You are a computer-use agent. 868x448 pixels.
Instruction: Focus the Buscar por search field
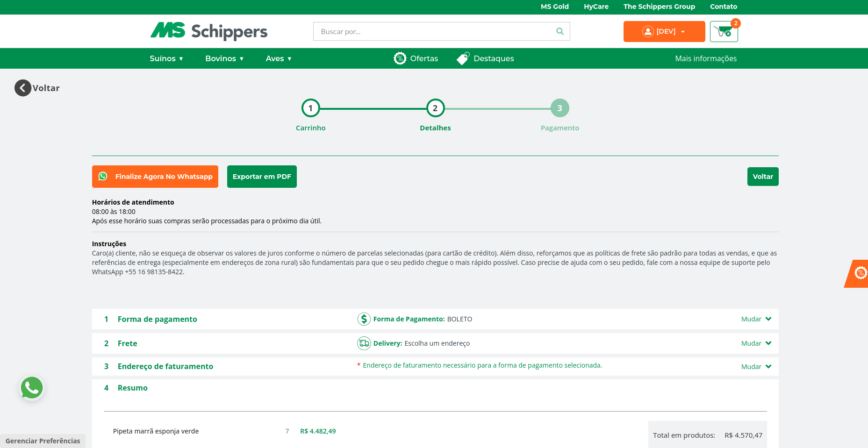coord(432,31)
